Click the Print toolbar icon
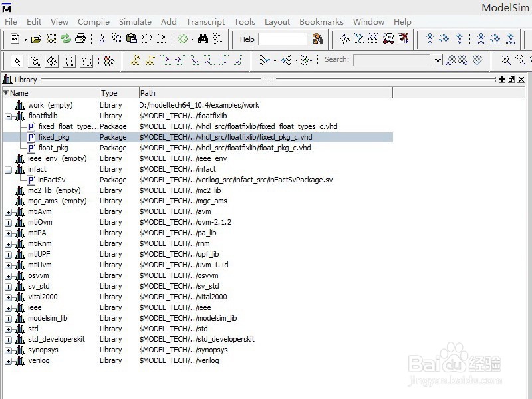Screen dimensions: 532x399 80,39
